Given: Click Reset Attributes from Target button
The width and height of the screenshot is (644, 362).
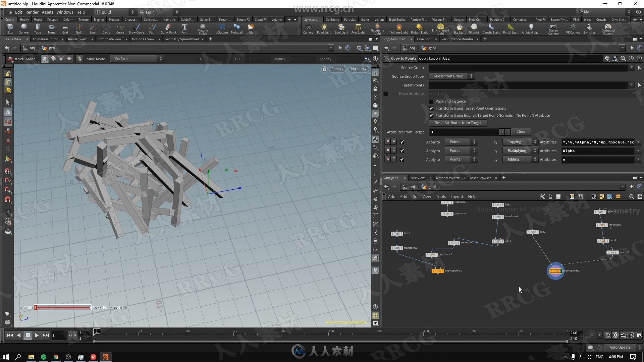Looking at the screenshot, I should [x=458, y=122].
